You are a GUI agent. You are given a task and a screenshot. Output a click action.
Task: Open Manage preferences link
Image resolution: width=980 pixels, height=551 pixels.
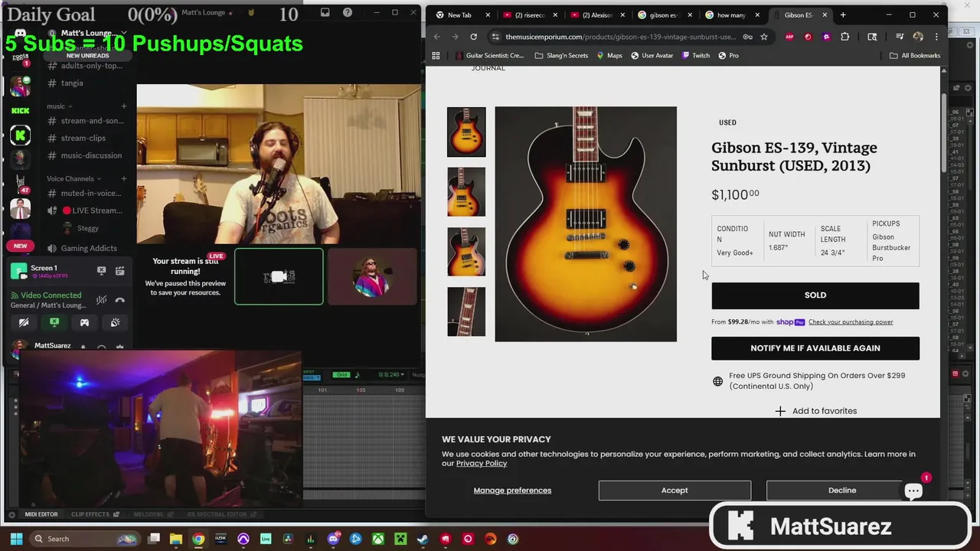pos(512,491)
